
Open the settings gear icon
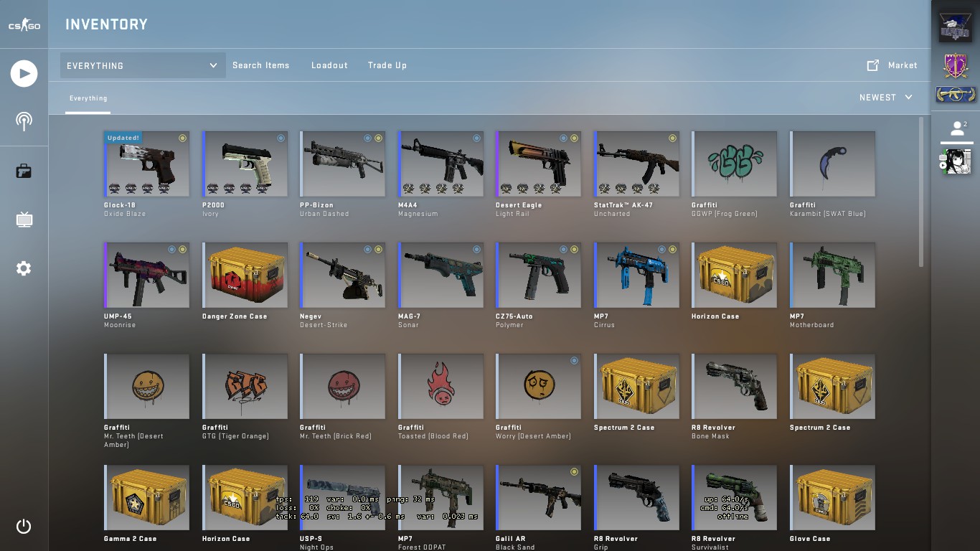point(24,268)
